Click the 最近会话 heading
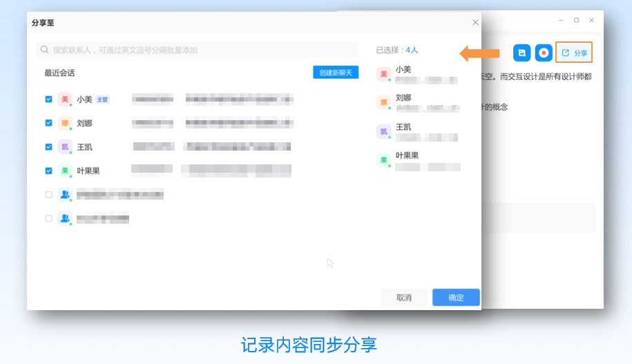Image resolution: width=632 pixels, height=364 pixels. tap(59, 73)
